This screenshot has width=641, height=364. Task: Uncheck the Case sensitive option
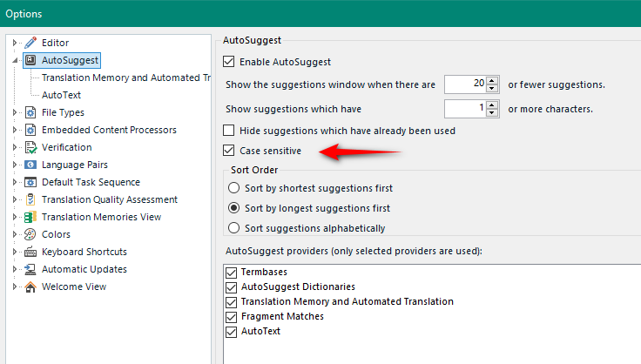pos(229,151)
